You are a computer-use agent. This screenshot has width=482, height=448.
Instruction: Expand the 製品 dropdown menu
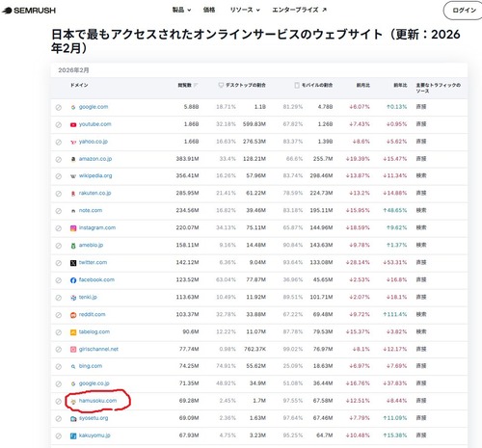pyautogui.click(x=181, y=10)
